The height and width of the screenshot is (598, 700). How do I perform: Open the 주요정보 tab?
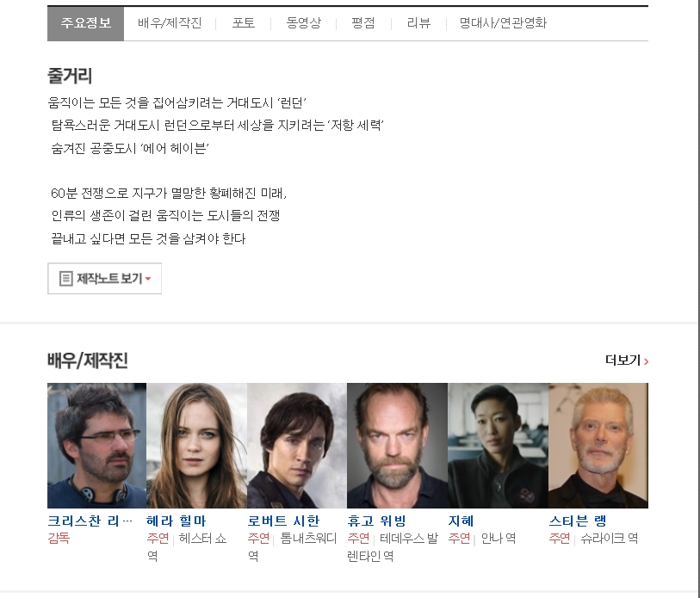85,23
